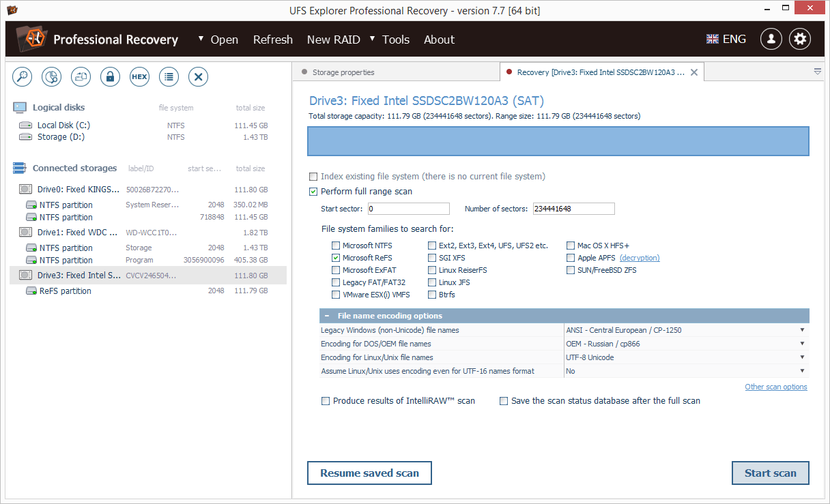Click the list view toolbar icon
The width and height of the screenshot is (830, 504).
click(x=169, y=77)
